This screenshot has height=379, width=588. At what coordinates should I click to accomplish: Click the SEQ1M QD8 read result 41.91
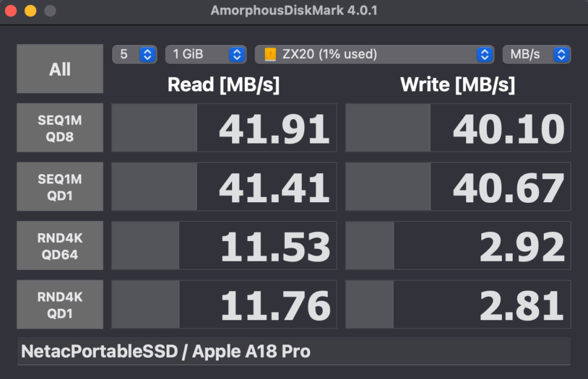coord(267,127)
